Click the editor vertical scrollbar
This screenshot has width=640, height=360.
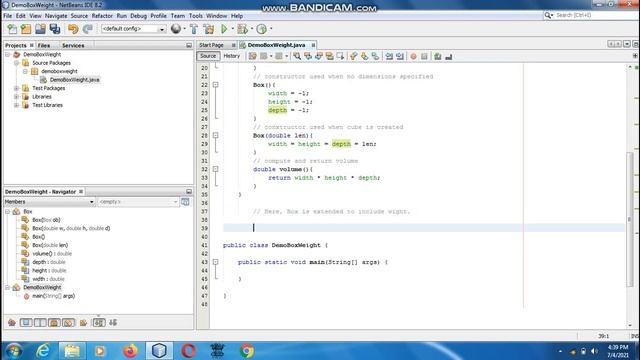(x=630, y=220)
